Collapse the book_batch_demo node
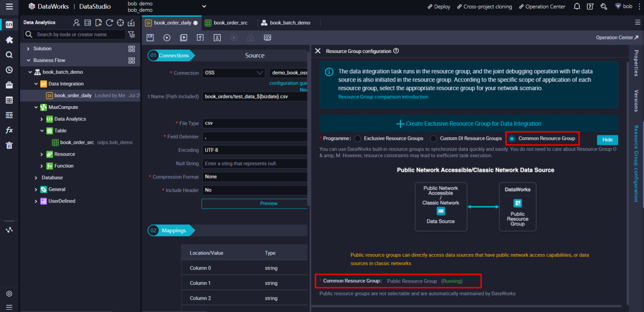This screenshot has height=312, width=644. [30, 72]
